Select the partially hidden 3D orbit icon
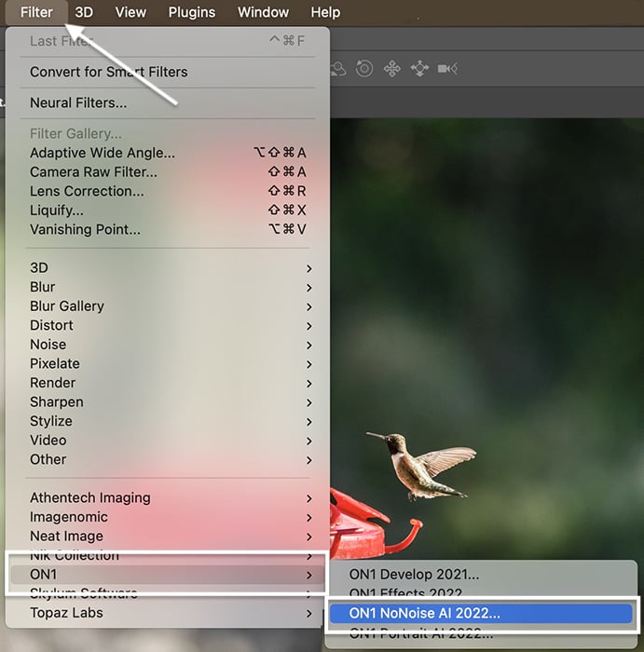Viewport: 644px width, 652px height. point(338,69)
